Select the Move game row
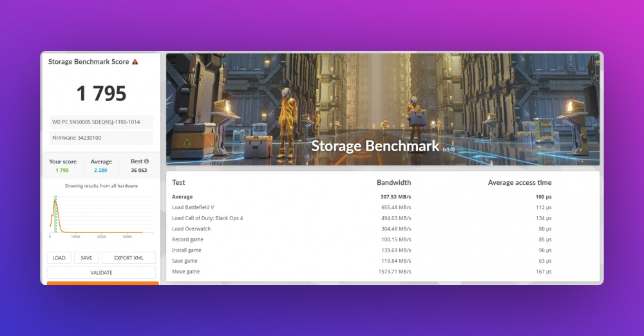The width and height of the screenshot is (644, 336). coord(362,272)
